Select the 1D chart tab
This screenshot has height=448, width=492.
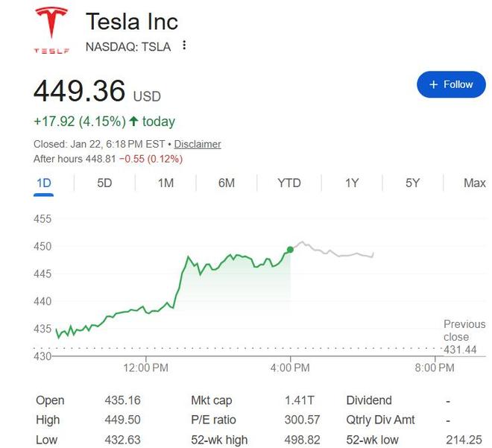(43, 183)
